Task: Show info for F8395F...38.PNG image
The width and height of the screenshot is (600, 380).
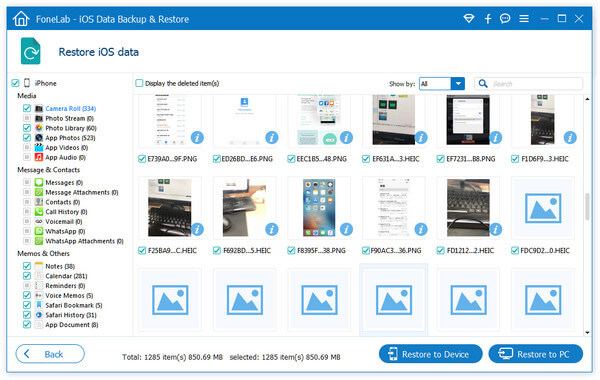Action: pos(346,229)
